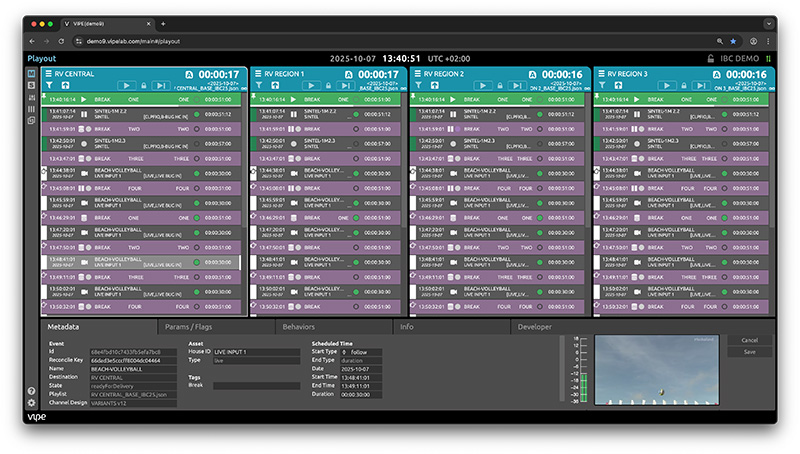Select the M view icon in left sidebar
The image size is (800, 454).
(x=31, y=73)
